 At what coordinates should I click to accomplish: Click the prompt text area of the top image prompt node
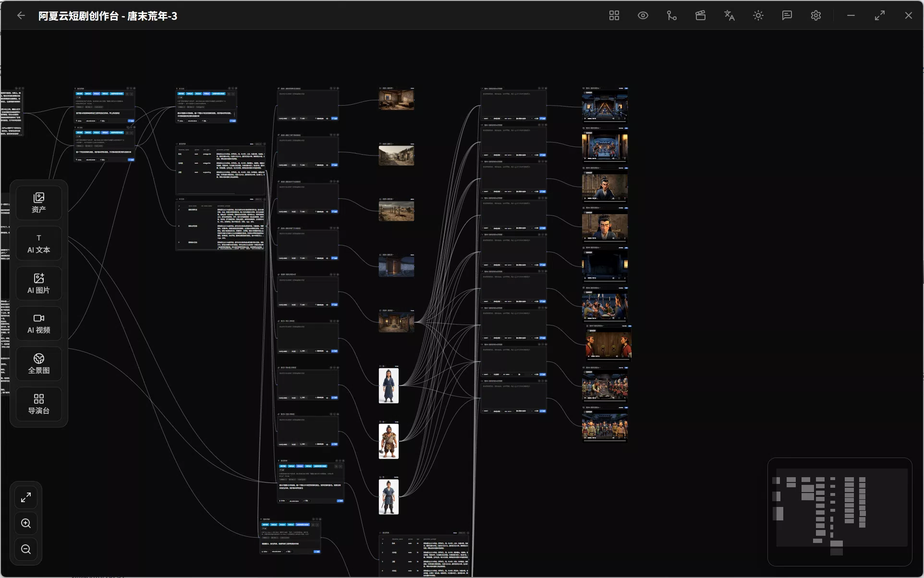308,103
